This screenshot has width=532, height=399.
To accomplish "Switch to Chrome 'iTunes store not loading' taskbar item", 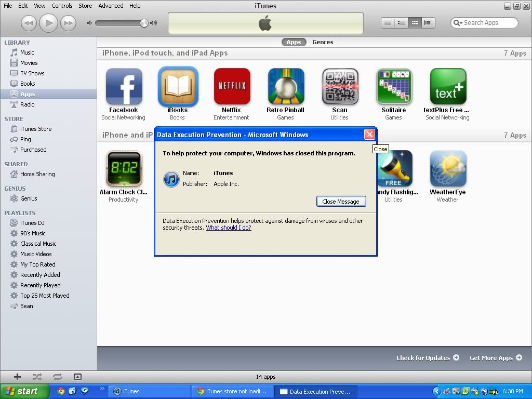I will pyautogui.click(x=232, y=391).
